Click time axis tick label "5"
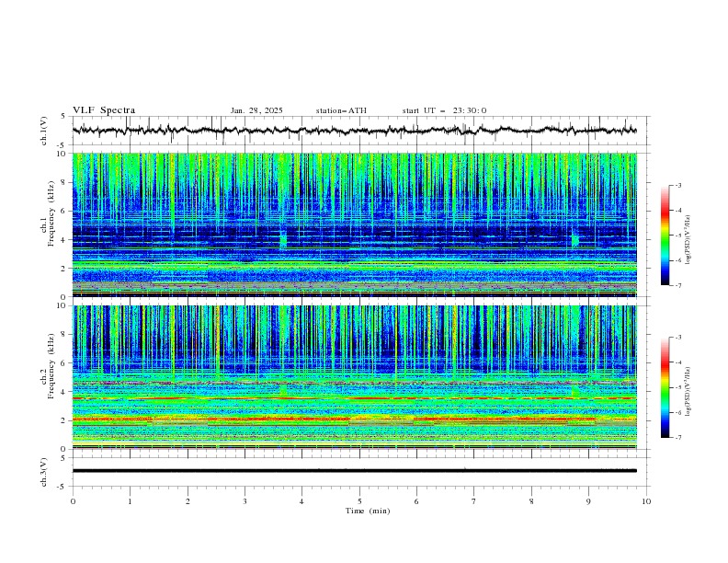 (359, 501)
